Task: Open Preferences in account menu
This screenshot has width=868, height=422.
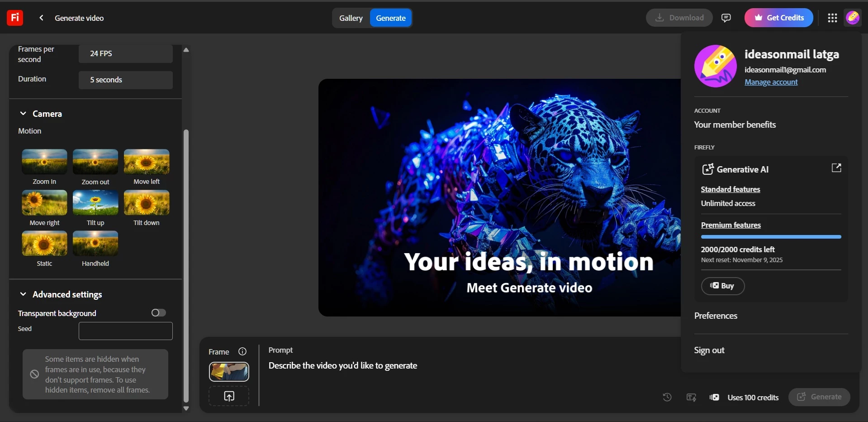Action: pyautogui.click(x=716, y=316)
